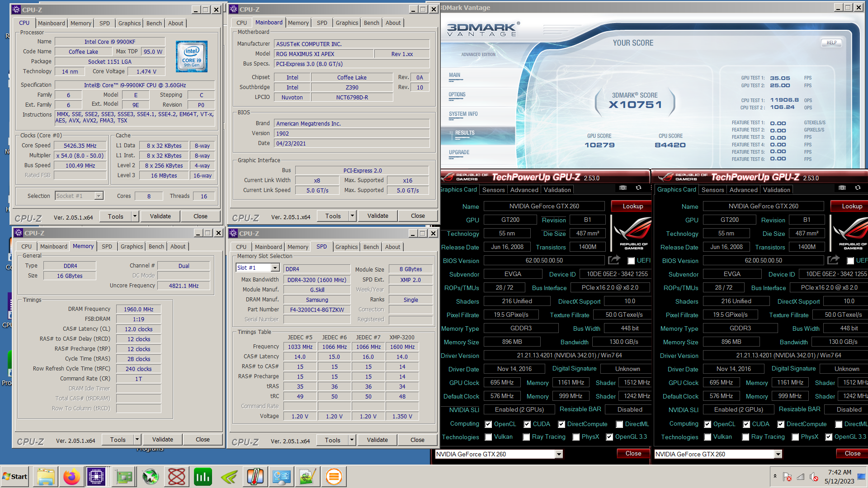The height and width of the screenshot is (488, 868).
Task: Click the volume icon in system tray
Action: click(813, 477)
